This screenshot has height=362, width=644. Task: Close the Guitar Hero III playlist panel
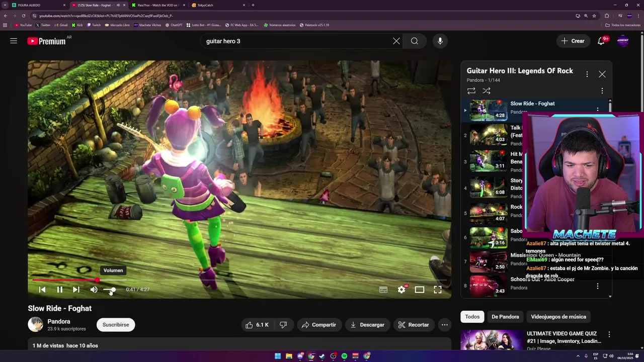pos(602,74)
